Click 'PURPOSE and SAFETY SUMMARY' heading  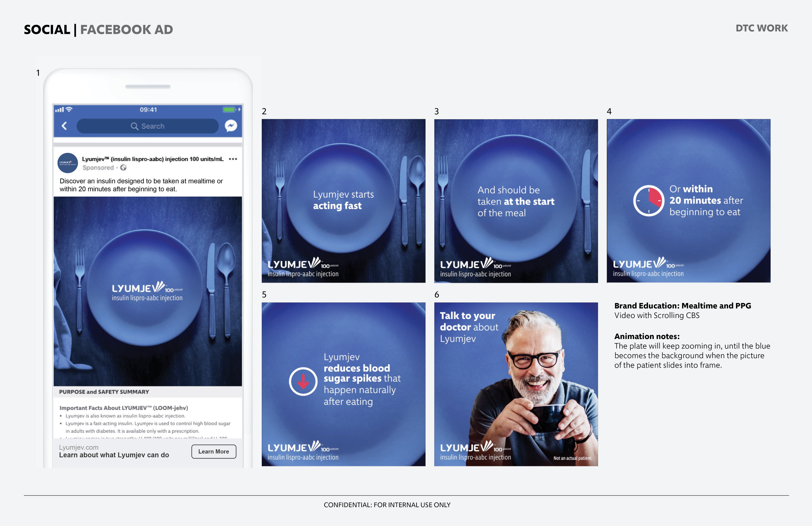[x=104, y=392]
